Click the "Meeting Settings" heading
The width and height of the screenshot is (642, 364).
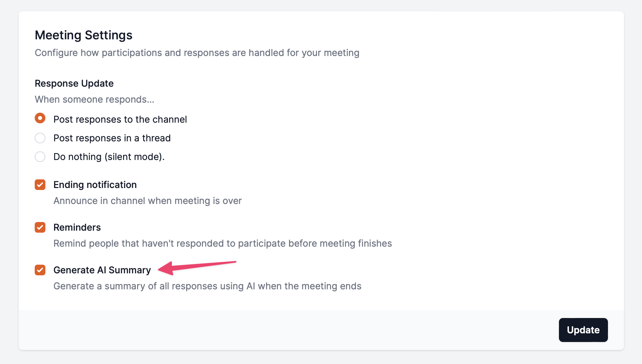(x=83, y=35)
